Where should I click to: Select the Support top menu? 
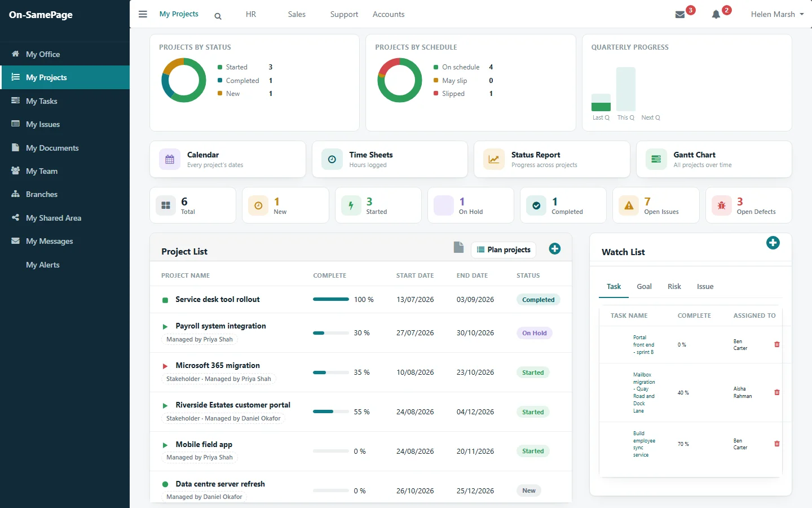[344, 14]
